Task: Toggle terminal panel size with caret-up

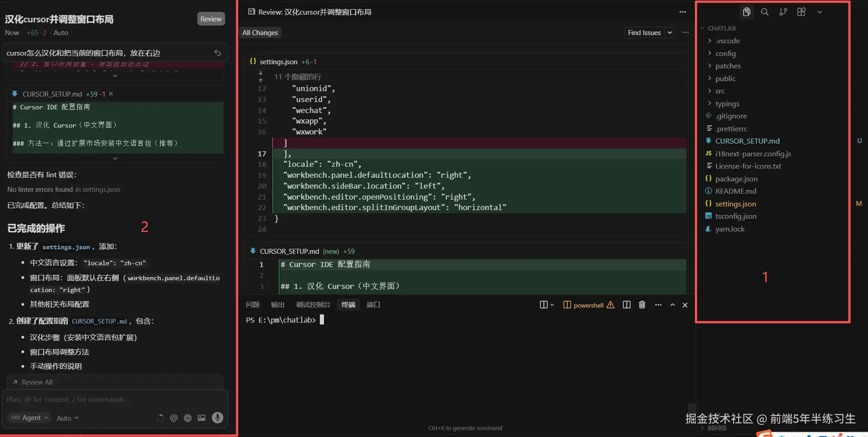Action: pos(672,305)
